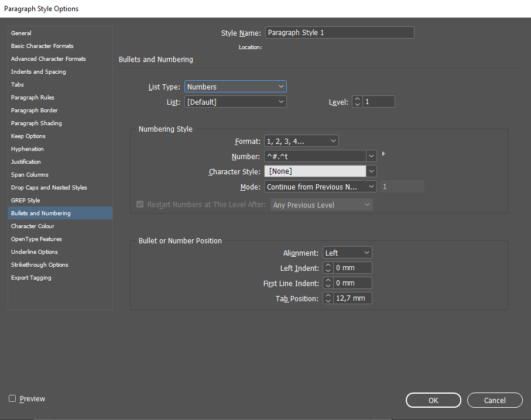Open the Character Style dropdown
531x420 pixels.
pos(320,171)
